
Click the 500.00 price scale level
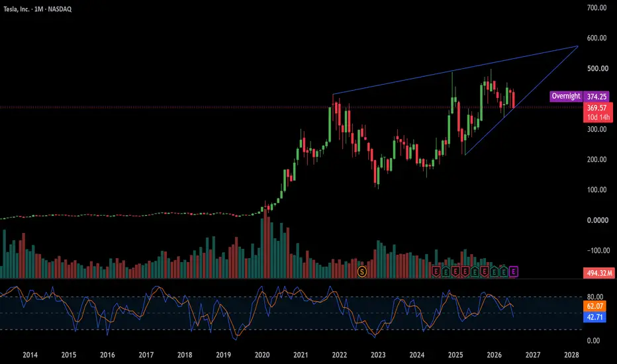pos(597,68)
